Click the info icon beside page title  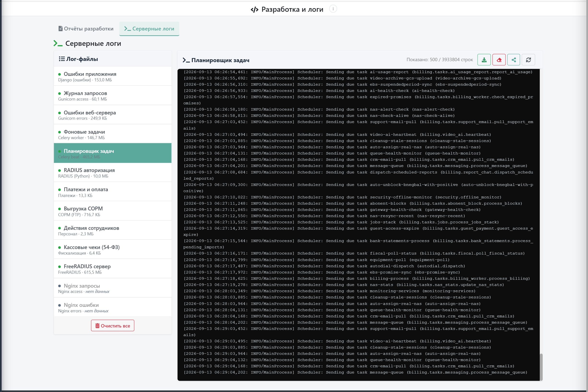[x=333, y=9]
